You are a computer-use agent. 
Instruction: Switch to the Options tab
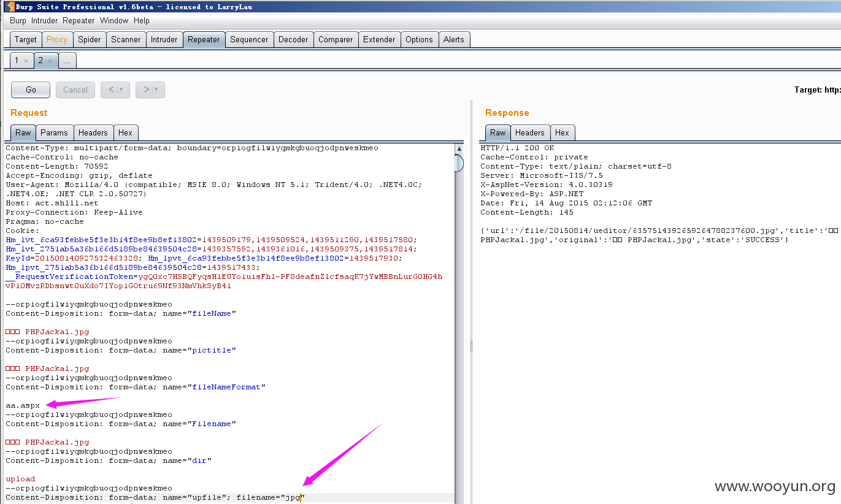pyautogui.click(x=419, y=39)
